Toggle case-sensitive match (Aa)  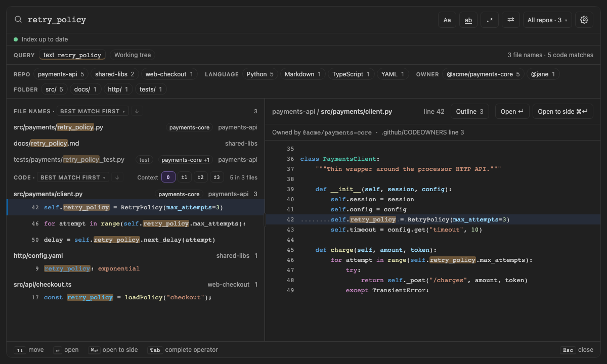(447, 20)
